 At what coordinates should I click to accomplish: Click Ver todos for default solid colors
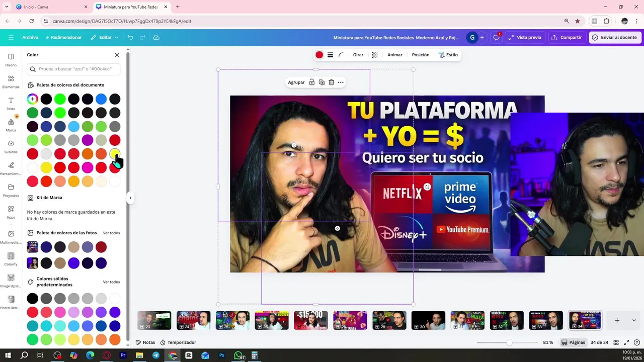point(112,282)
